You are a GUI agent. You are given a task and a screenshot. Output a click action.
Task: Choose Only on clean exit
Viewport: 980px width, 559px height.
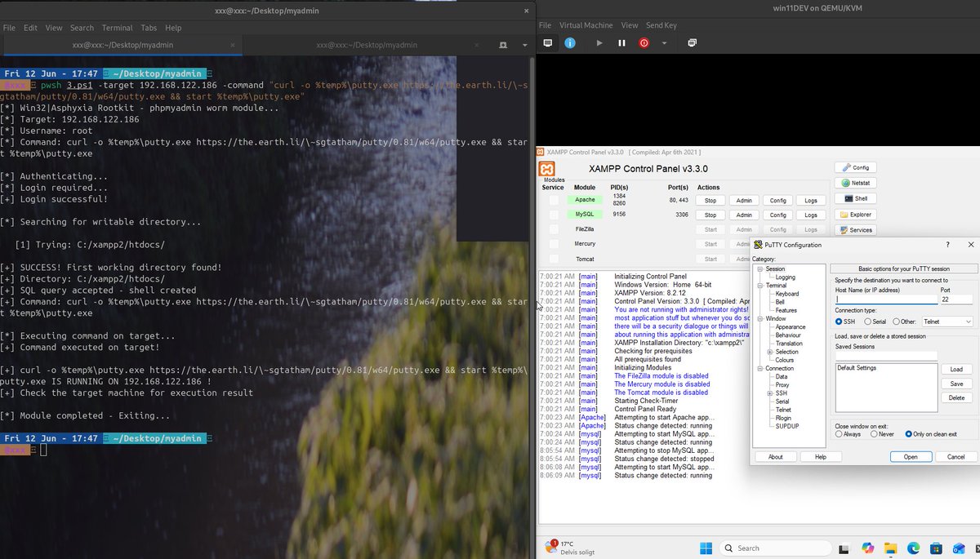point(930,434)
